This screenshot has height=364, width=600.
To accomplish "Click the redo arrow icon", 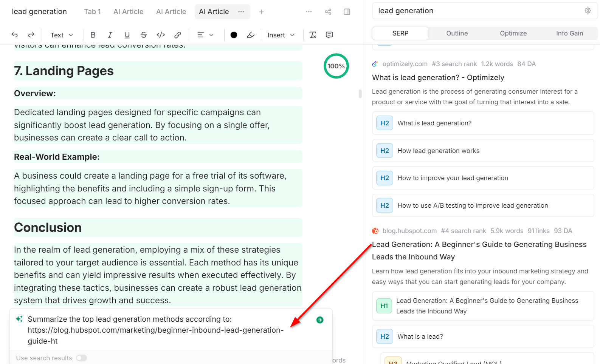I will 31,35.
